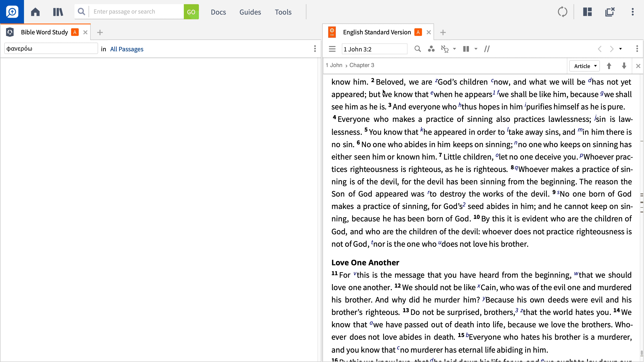Click cross-reference h before 'thus hopes'
The image size is (644, 362).
[x=460, y=105]
